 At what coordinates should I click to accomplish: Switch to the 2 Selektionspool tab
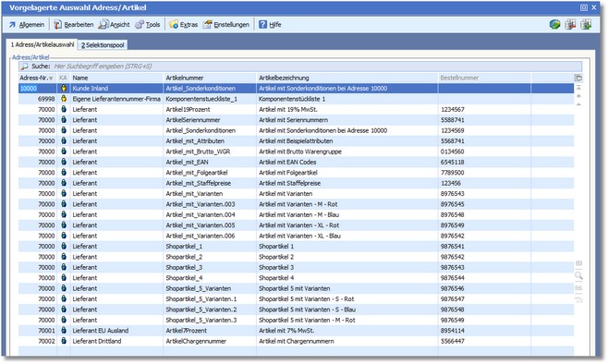[x=103, y=45]
